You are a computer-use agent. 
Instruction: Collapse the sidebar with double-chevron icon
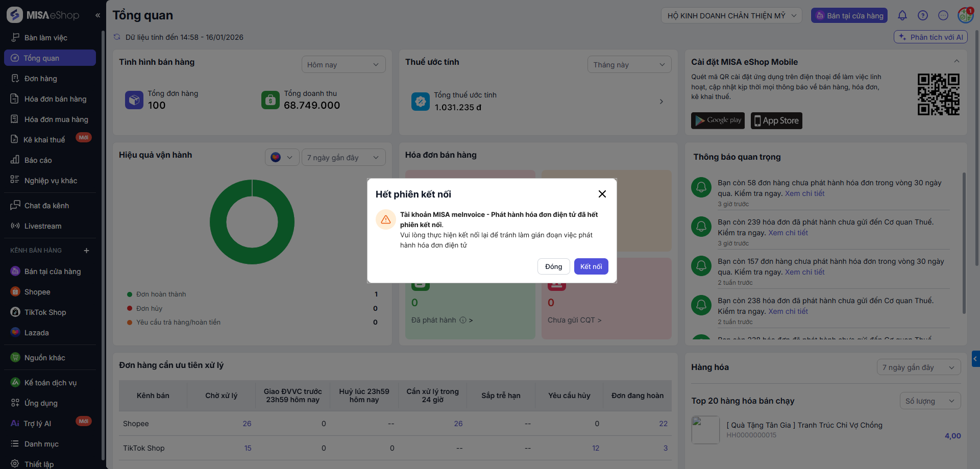click(x=97, y=15)
